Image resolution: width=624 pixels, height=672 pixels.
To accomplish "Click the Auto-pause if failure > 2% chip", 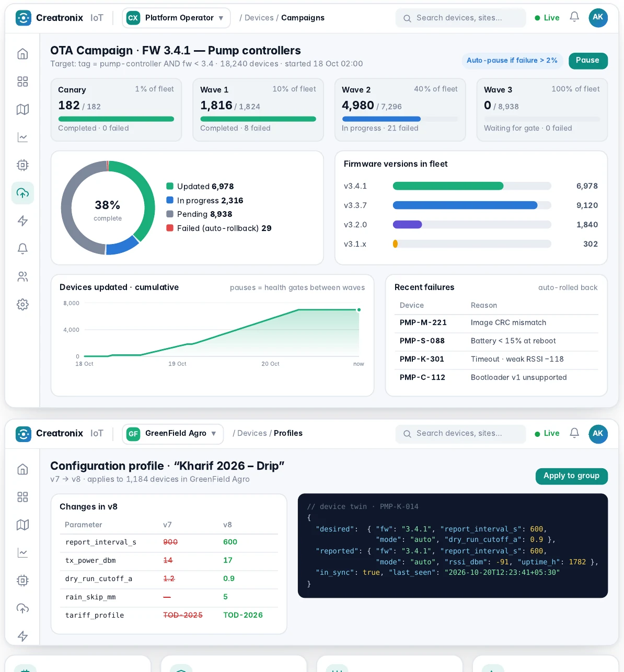I will [x=512, y=61].
